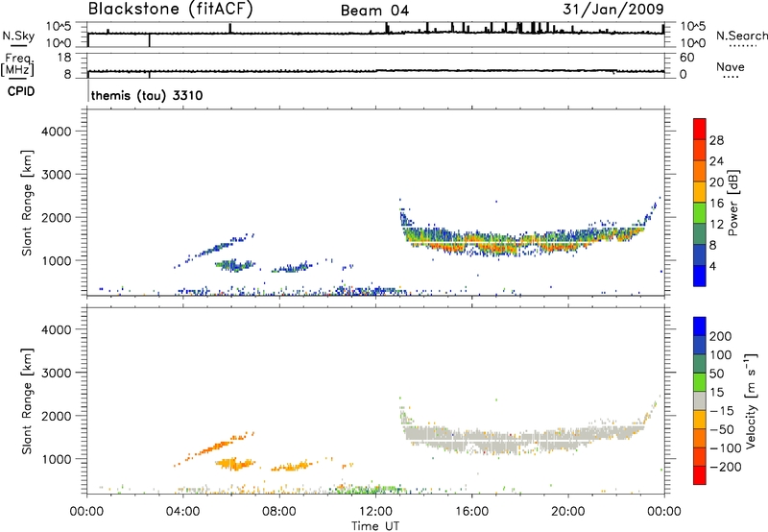Screen dimensions: 768x532
Task: Click the 2000 tick in velocity panel
Action: [57, 416]
